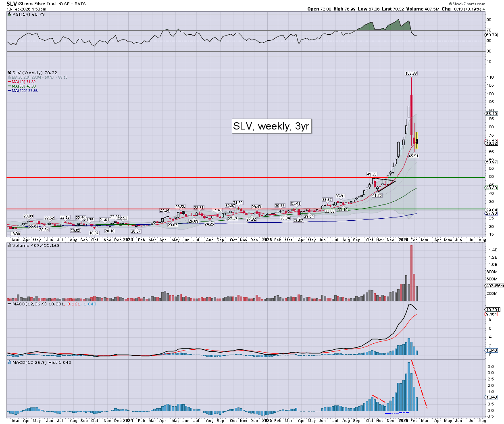The image size is (504, 424).
Task: Click the 70.32 last price tag
Action: [x=492, y=143]
